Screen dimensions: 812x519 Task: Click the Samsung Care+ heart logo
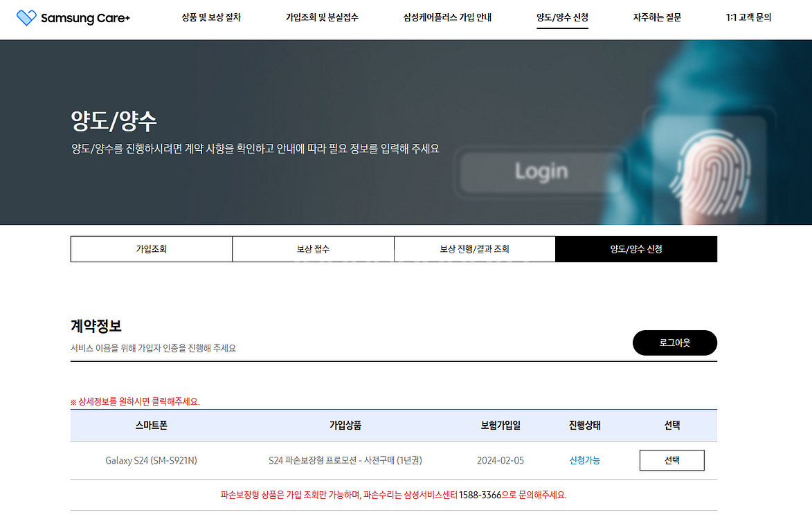26,17
